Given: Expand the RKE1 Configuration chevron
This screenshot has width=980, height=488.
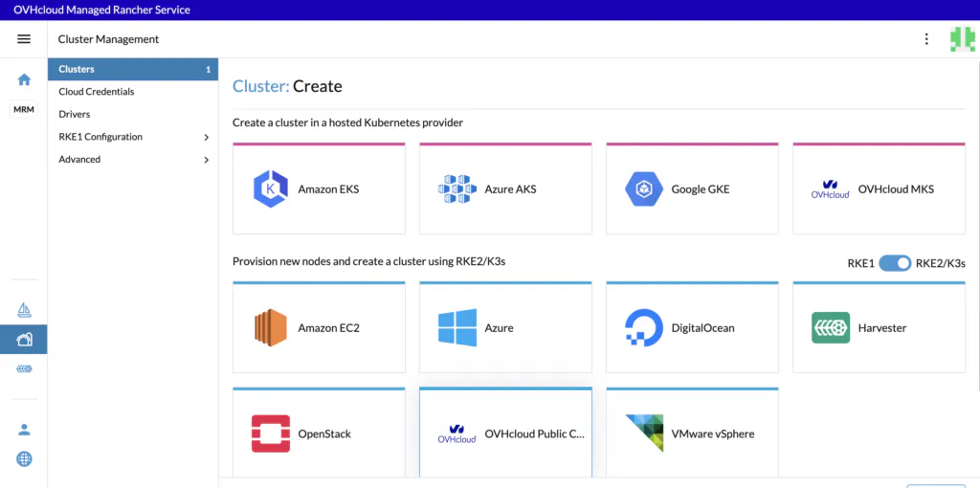Looking at the screenshot, I should (x=207, y=137).
